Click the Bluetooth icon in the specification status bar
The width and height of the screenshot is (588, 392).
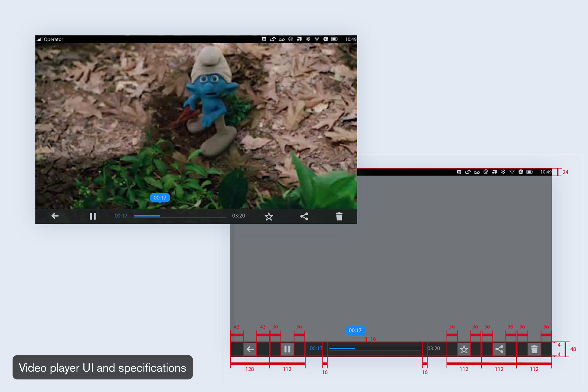pyautogui.click(x=503, y=172)
